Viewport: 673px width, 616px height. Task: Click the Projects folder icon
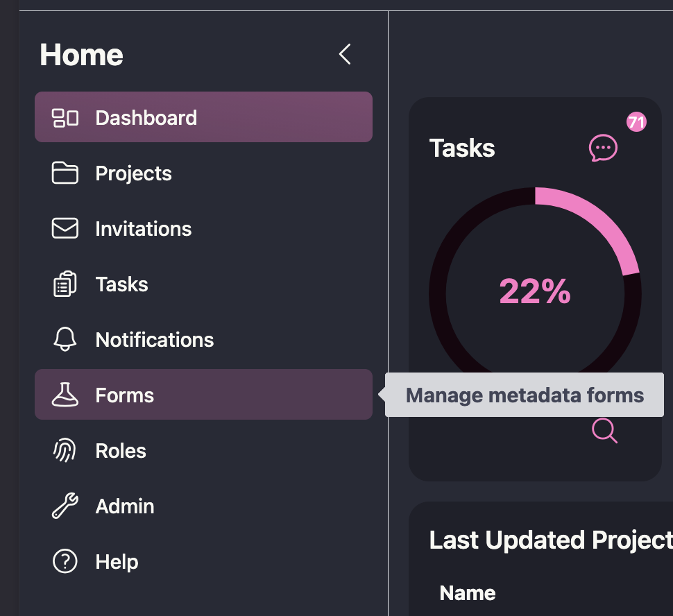pos(65,173)
